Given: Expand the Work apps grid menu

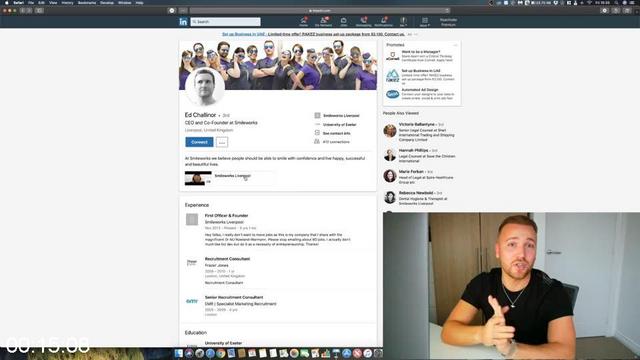Looking at the screenshot, I should [x=424, y=22].
